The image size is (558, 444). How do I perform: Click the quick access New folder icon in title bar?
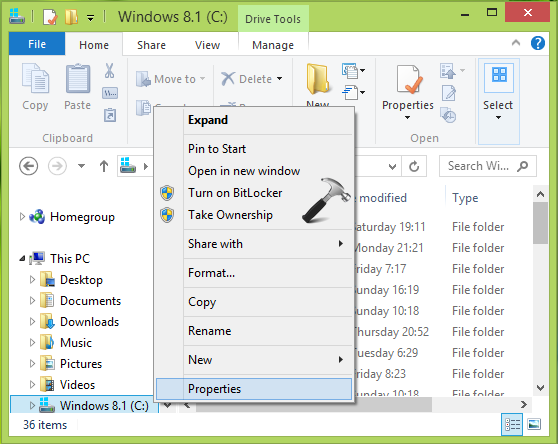click(71, 17)
